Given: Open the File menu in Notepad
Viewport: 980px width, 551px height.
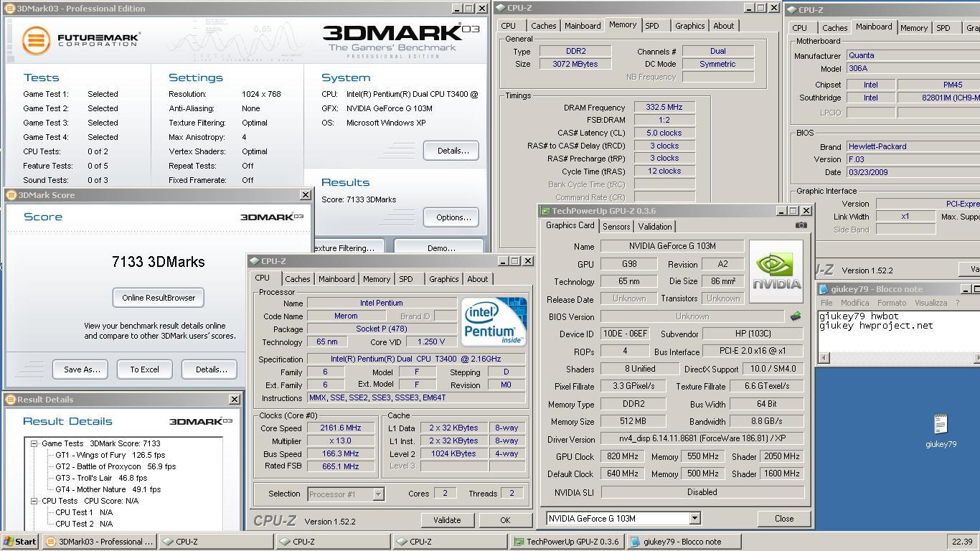Looking at the screenshot, I should 826,303.
